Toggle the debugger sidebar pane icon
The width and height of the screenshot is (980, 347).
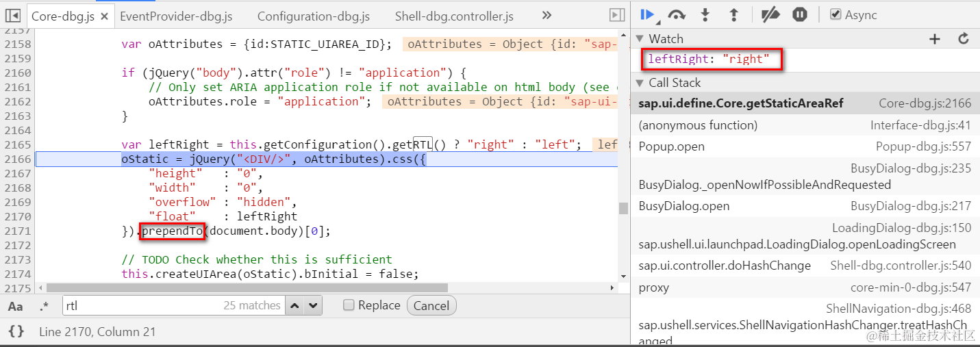(x=616, y=15)
